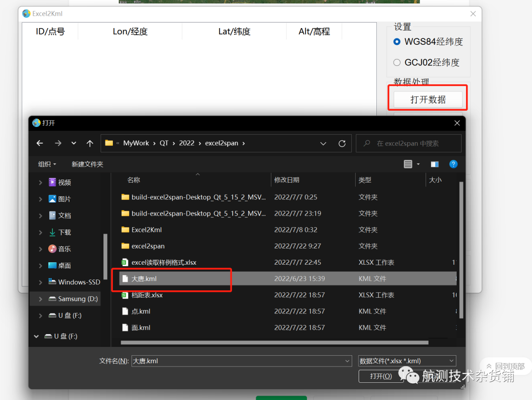Select Samsung (D:) drive in sidebar
532x400 pixels.
click(x=77, y=299)
